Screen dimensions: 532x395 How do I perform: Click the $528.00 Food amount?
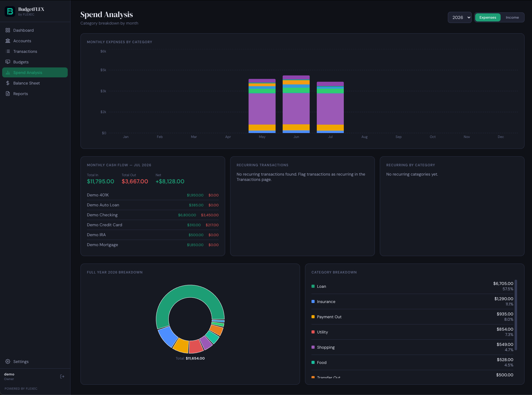click(x=505, y=360)
